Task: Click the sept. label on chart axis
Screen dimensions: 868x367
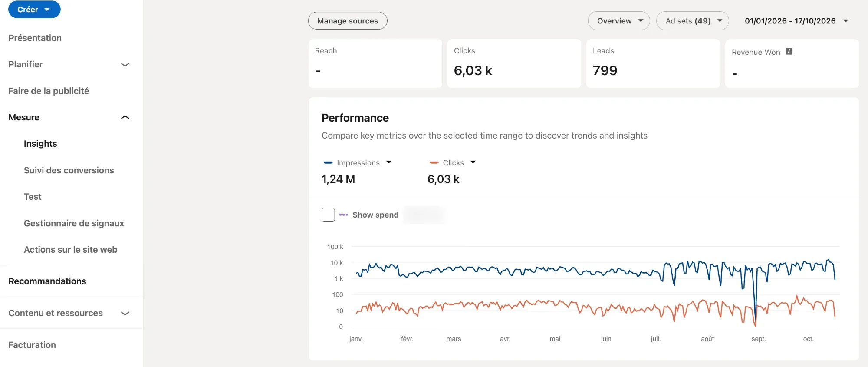Action: (759, 339)
